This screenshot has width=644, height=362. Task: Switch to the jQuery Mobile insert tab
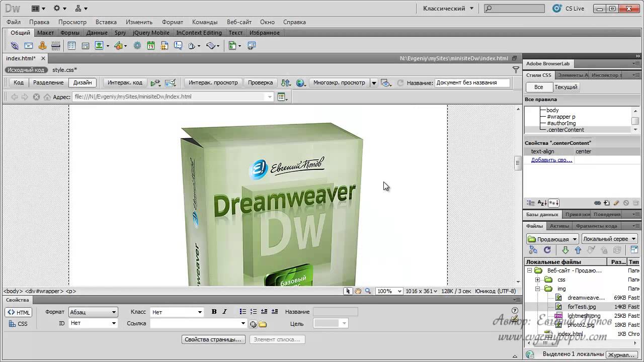click(x=151, y=33)
